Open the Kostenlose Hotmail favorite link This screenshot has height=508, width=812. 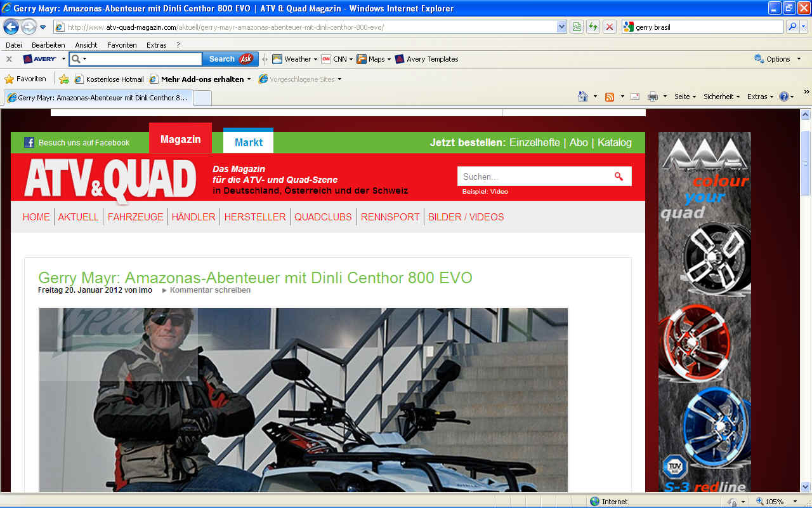(x=109, y=79)
